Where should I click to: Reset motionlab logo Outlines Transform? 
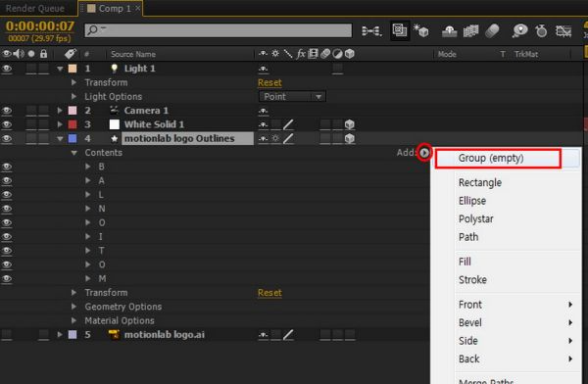pos(269,293)
